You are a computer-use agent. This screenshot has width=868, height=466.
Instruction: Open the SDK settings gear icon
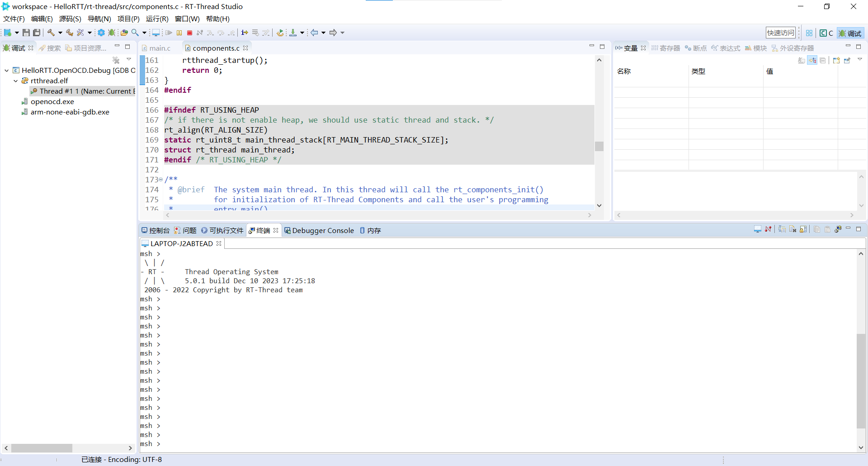click(x=101, y=33)
